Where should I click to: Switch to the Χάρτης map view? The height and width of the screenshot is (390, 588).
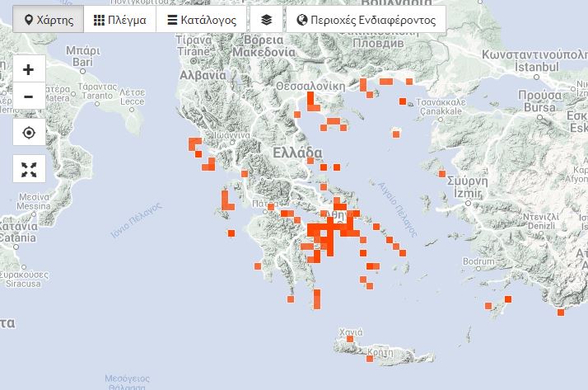pos(49,20)
